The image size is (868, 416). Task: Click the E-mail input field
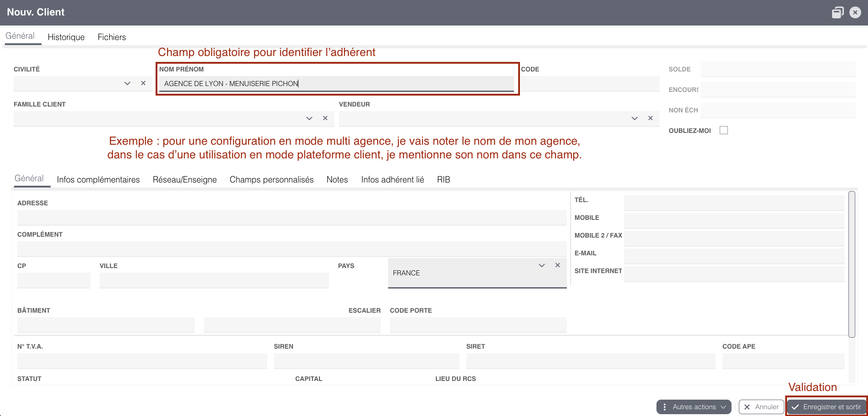click(x=734, y=256)
